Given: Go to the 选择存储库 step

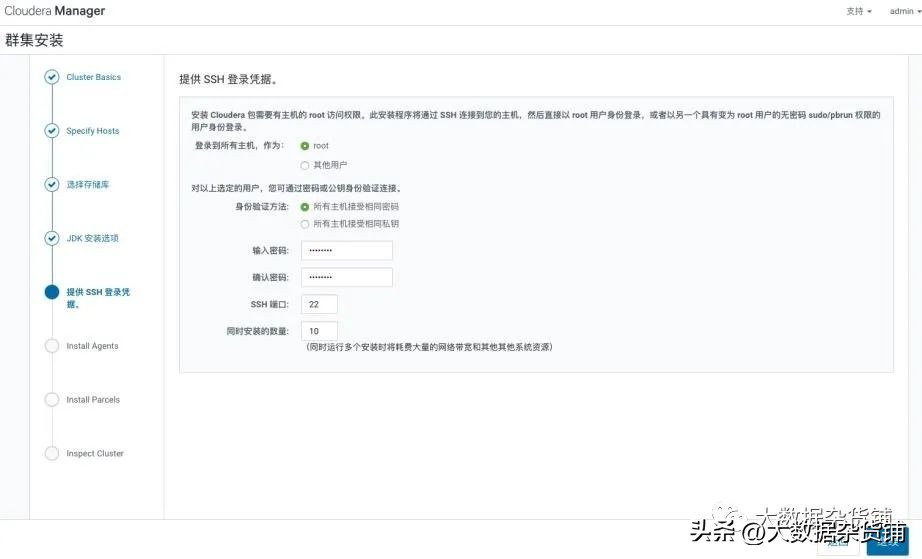Looking at the screenshot, I should point(88,185).
